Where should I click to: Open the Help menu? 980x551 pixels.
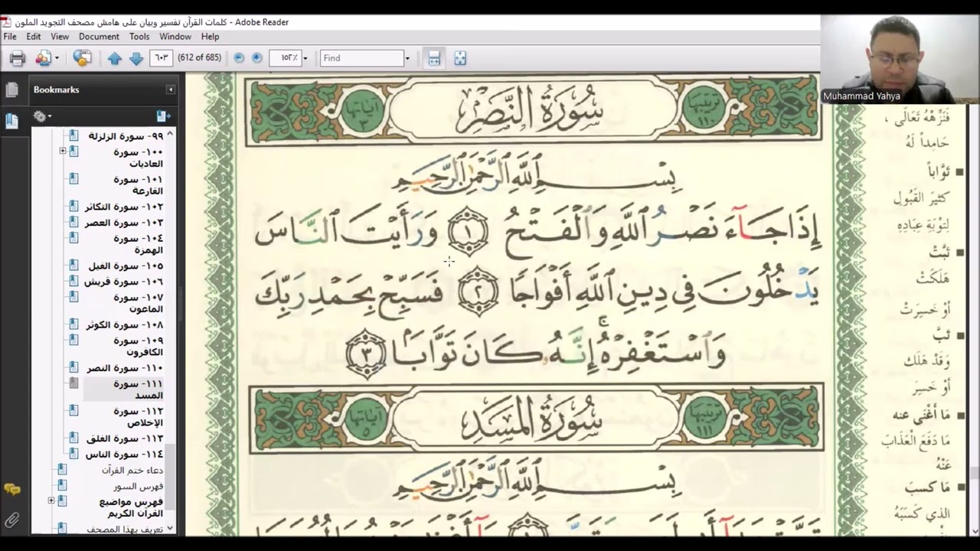(x=210, y=37)
